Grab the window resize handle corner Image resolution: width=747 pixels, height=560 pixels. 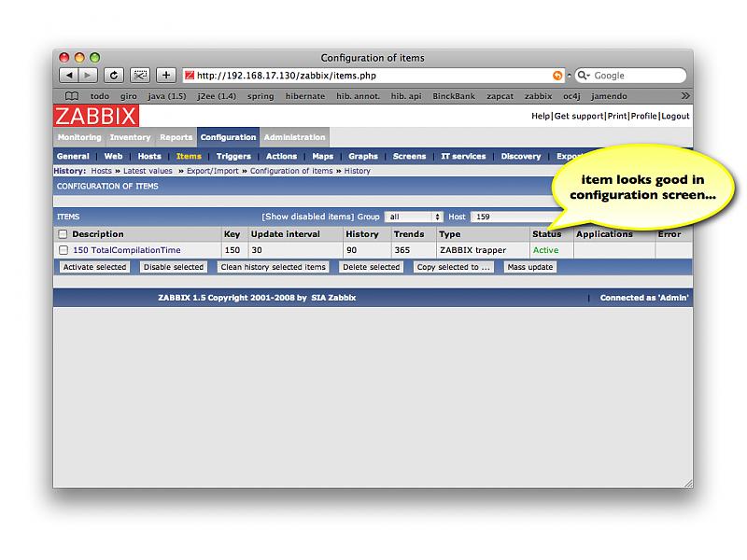[688, 483]
